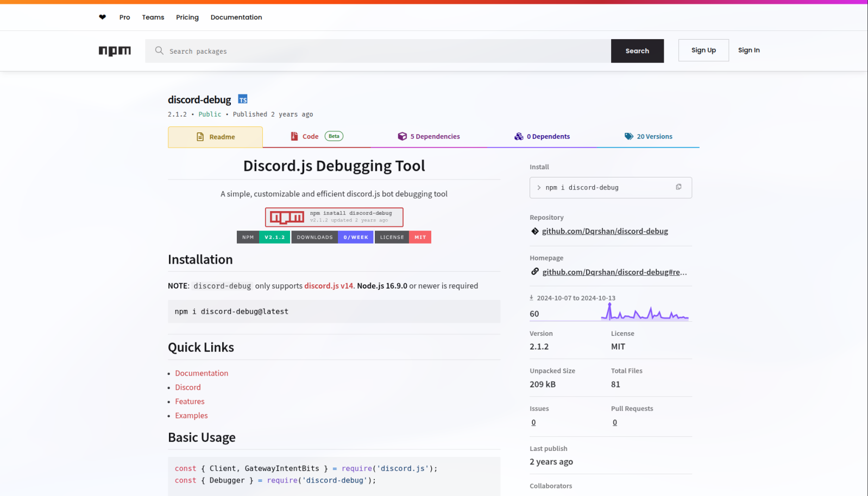Open the 20 Versions tab
This screenshot has height=496, width=868.
tap(648, 136)
